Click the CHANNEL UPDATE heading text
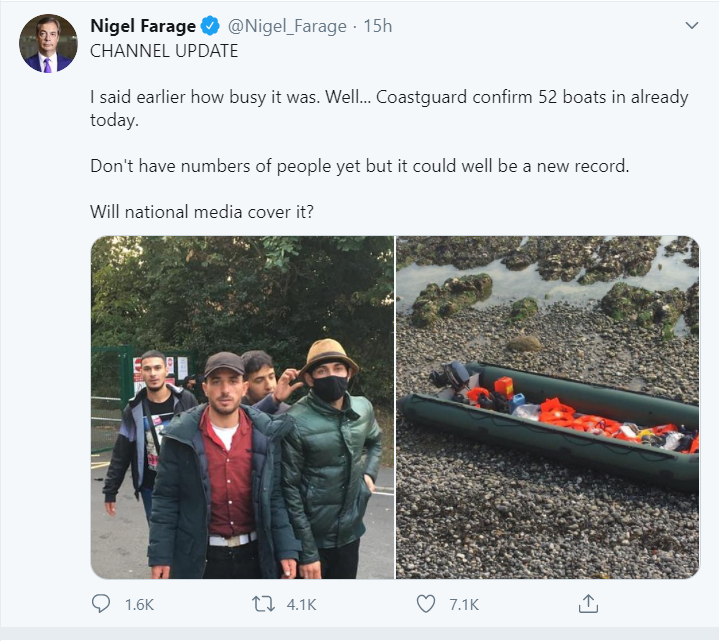The height and width of the screenshot is (641, 719). click(164, 51)
